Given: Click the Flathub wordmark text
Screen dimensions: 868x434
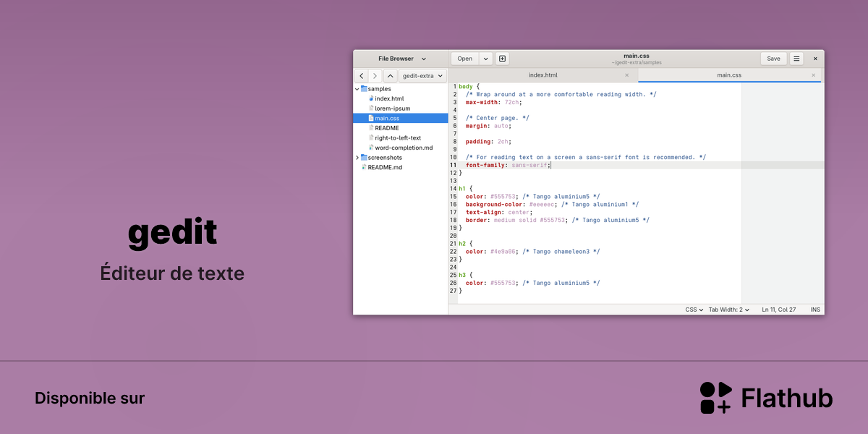Looking at the screenshot, I should point(787,398).
